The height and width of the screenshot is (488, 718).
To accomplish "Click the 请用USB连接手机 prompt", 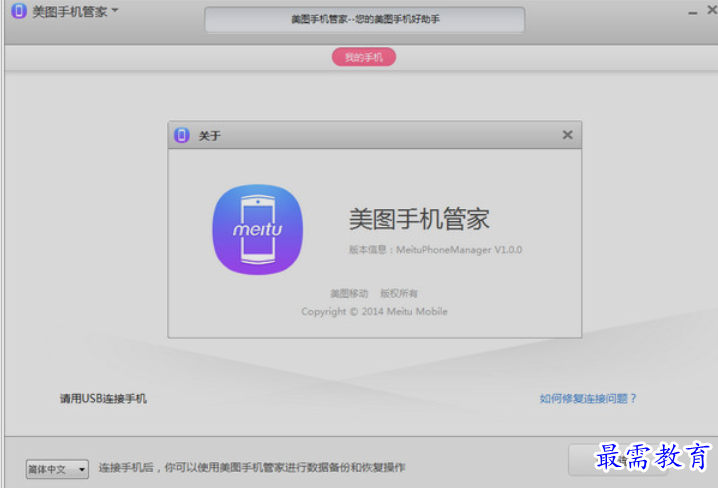I will click(x=103, y=398).
